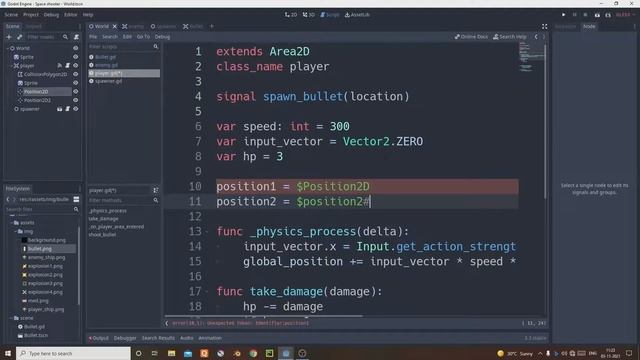The height and width of the screenshot is (360, 640).
Task: Toggle visibility of player node
Action: point(76,66)
